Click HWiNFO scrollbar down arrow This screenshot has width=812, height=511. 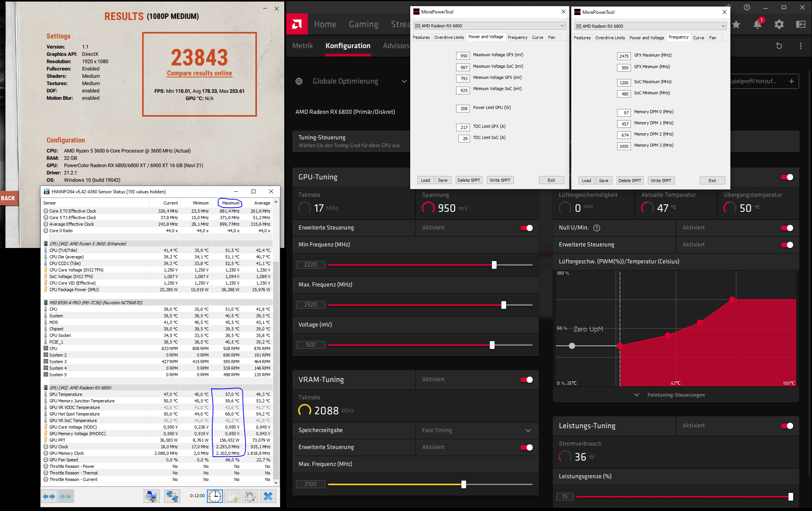(276, 483)
